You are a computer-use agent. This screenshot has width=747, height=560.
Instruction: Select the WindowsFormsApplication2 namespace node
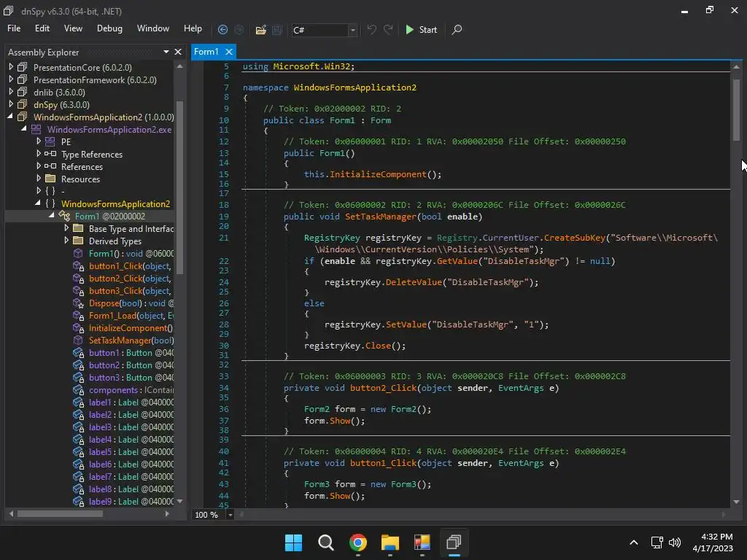pos(115,204)
